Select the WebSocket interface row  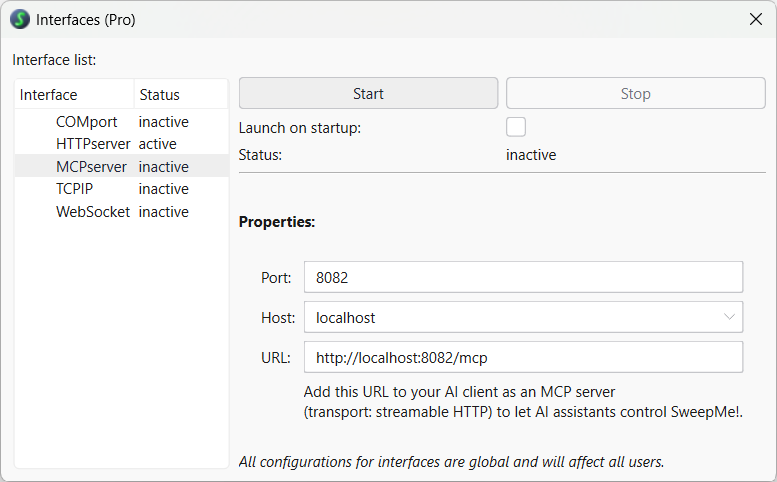coord(121,212)
